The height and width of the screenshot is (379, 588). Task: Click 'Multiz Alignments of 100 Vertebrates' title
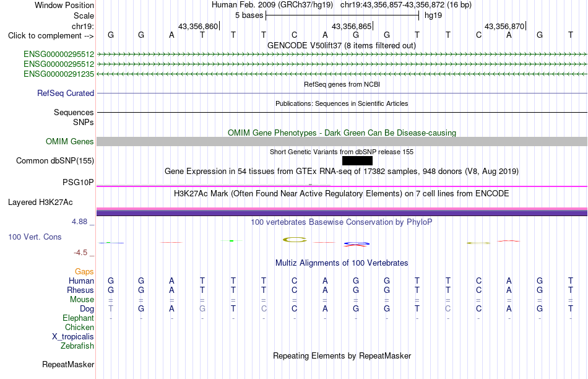click(342, 263)
